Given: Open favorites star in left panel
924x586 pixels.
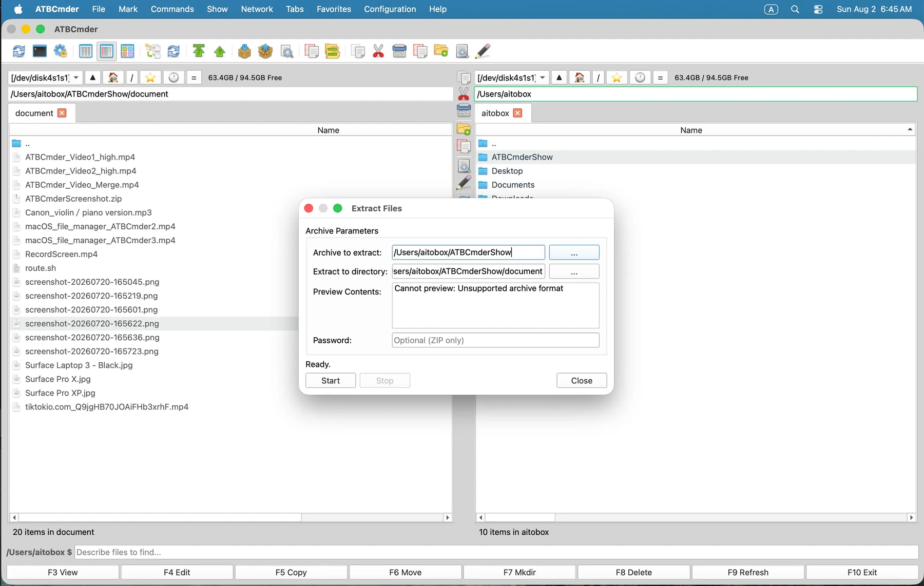Looking at the screenshot, I should pos(150,77).
